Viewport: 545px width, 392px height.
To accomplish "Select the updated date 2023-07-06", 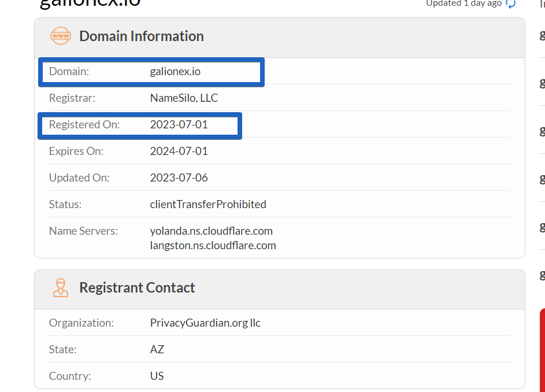I will coord(179,177).
